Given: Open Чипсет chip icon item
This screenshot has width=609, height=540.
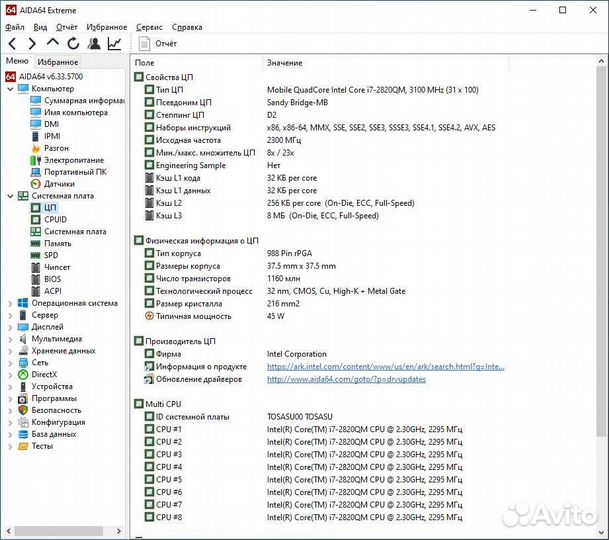Looking at the screenshot, I should click(x=36, y=267).
